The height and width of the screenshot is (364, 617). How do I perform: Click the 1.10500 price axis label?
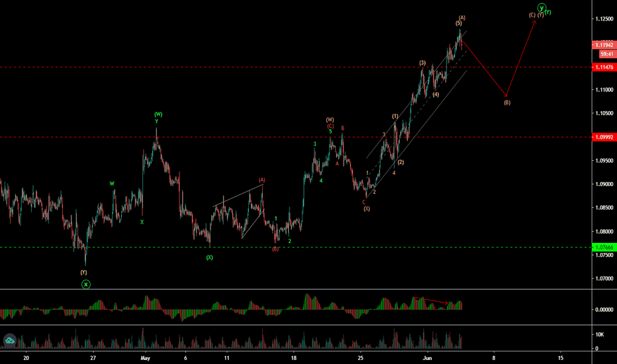point(604,113)
